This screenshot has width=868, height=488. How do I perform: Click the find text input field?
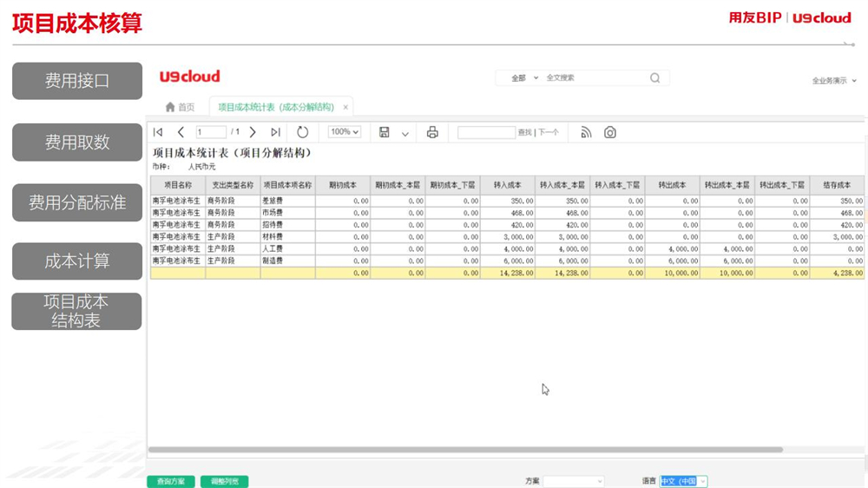(486, 132)
